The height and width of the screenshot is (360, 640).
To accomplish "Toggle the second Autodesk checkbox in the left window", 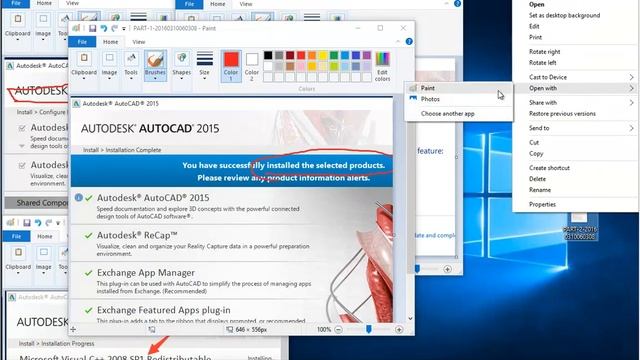I will click(x=22, y=165).
